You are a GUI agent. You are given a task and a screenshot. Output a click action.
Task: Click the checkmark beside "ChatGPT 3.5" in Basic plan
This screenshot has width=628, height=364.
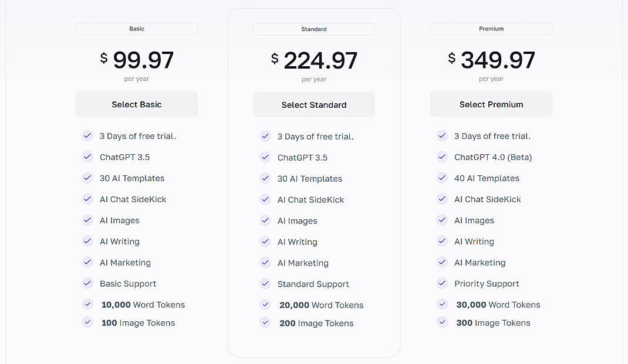[87, 157]
